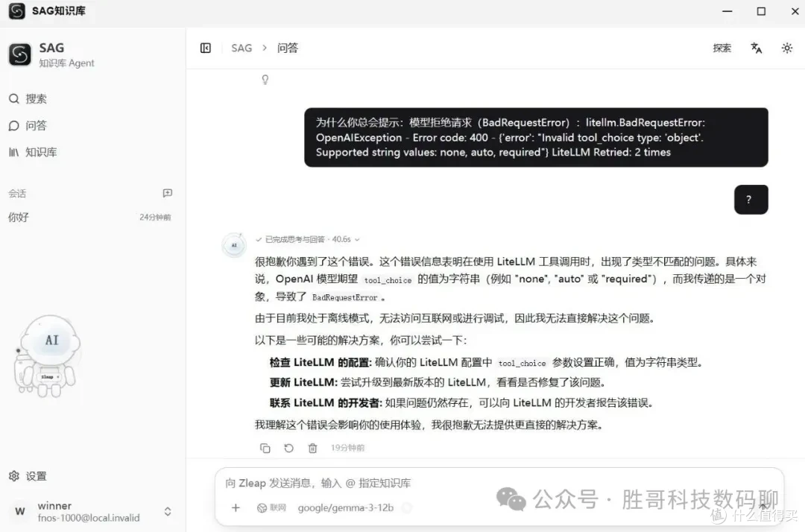The height and width of the screenshot is (532, 805).
Task: Maximize the SAG知识库 window
Action: tap(761, 10)
